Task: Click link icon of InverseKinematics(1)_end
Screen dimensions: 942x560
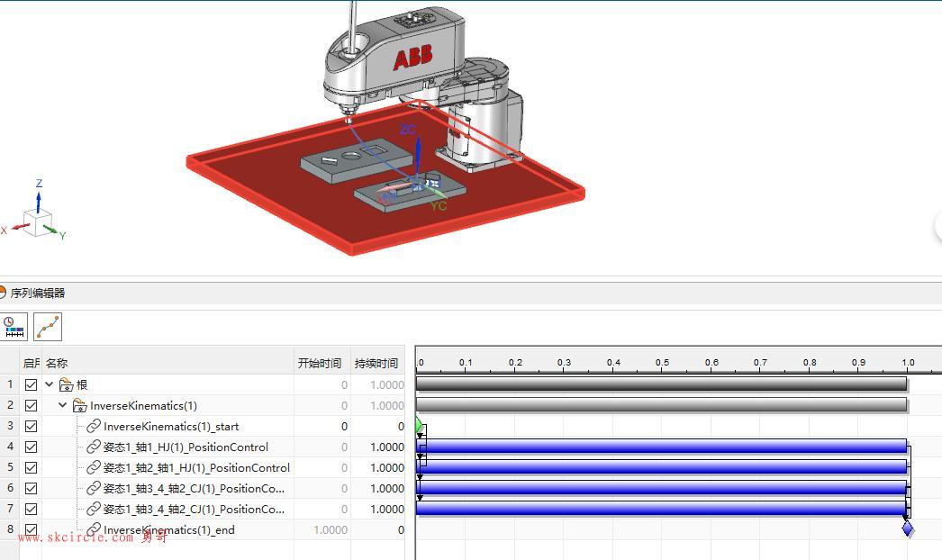Action: click(94, 530)
